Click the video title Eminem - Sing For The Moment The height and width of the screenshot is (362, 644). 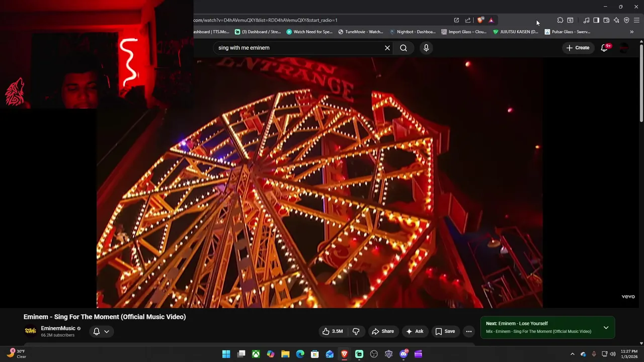[x=105, y=317]
